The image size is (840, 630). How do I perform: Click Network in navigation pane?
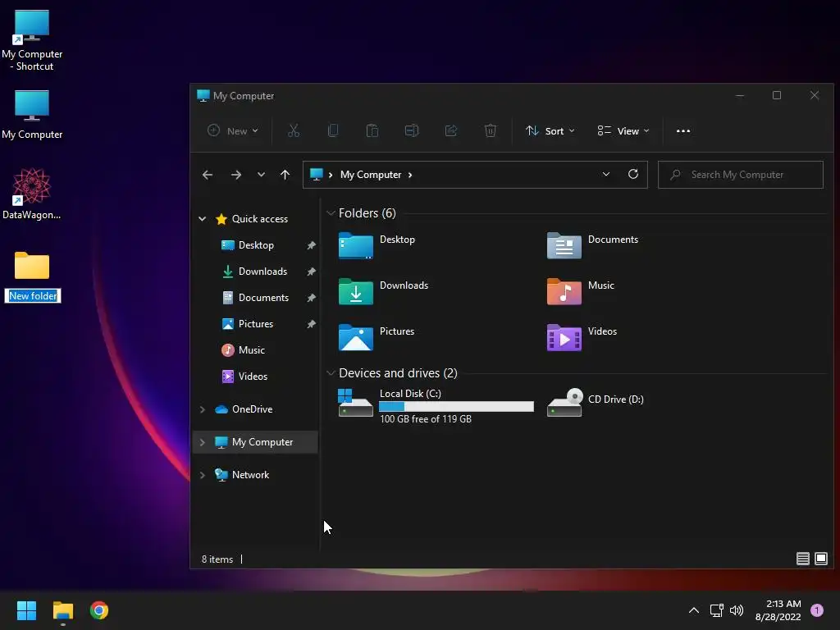pos(250,475)
